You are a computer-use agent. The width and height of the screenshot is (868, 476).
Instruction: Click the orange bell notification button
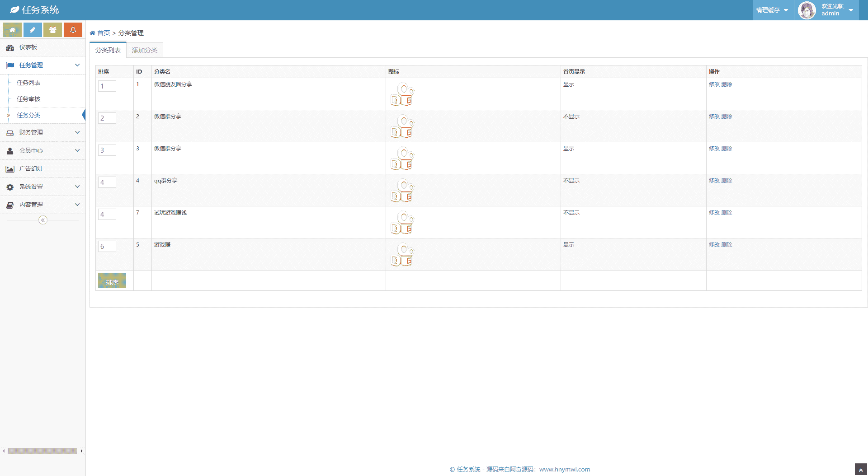73,30
